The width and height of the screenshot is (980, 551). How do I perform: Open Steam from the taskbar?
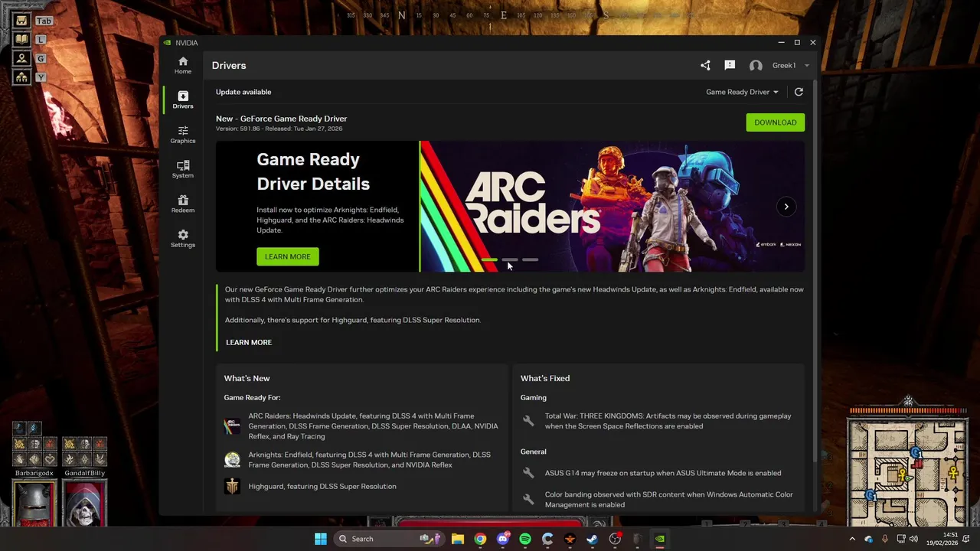point(592,539)
